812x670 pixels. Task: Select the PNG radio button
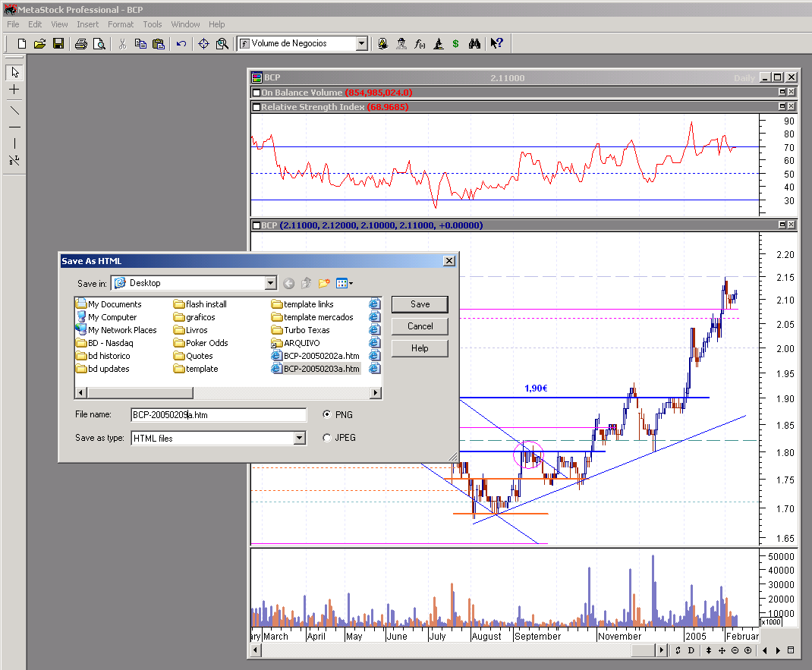[x=327, y=415]
